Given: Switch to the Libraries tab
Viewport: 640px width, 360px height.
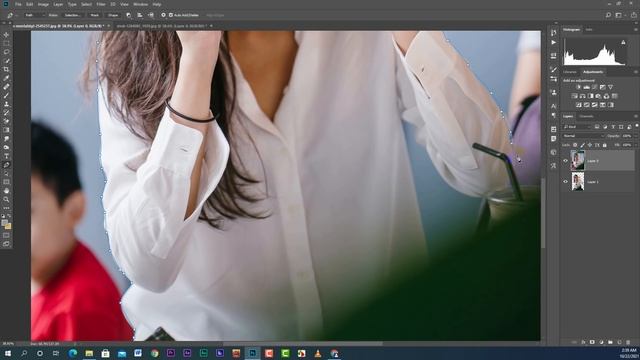Looking at the screenshot, I should [x=570, y=72].
